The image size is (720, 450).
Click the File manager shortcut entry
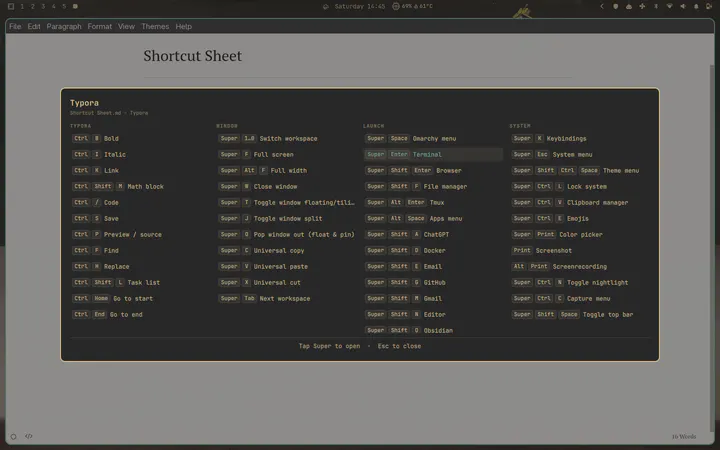(x=416, y=186)
